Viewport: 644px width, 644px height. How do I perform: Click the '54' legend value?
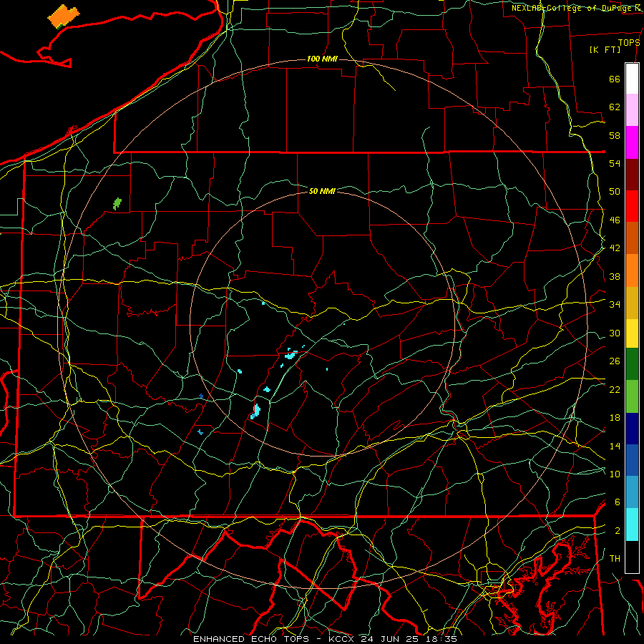pos(615,163)
